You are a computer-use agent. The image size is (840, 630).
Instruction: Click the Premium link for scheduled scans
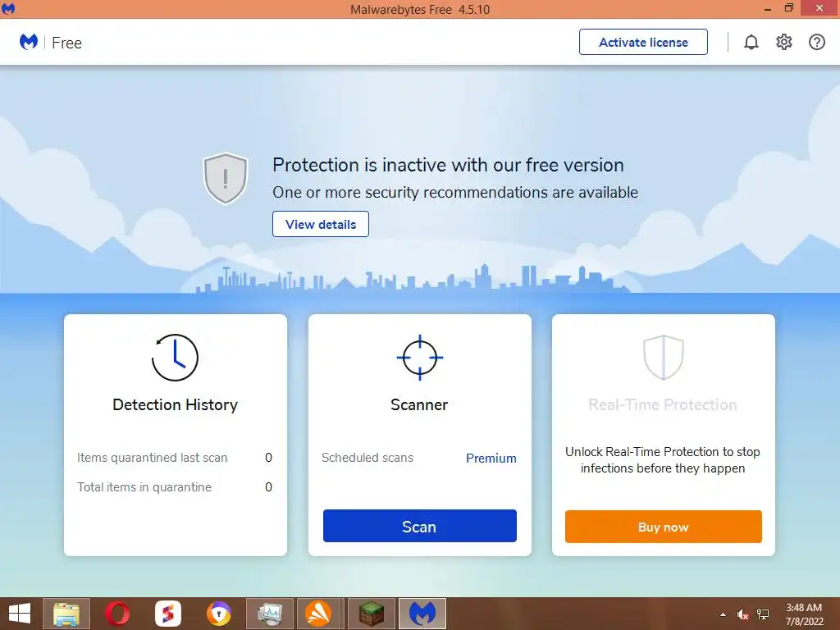(491, 458)
